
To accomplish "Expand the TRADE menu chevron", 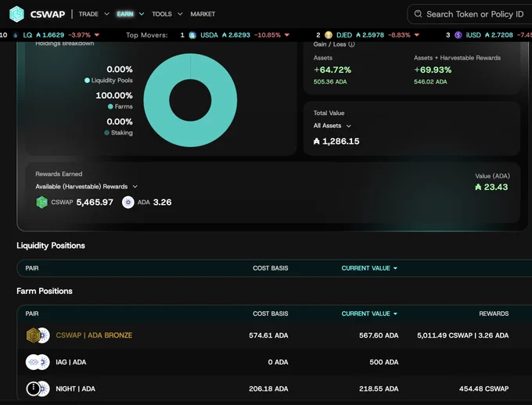I will click(x=106, y=14).
